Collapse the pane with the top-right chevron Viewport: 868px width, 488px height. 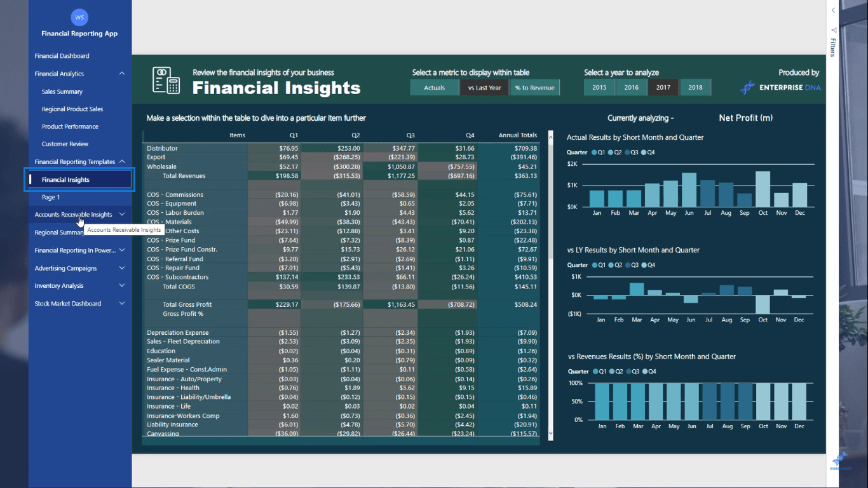pos(833,10)
